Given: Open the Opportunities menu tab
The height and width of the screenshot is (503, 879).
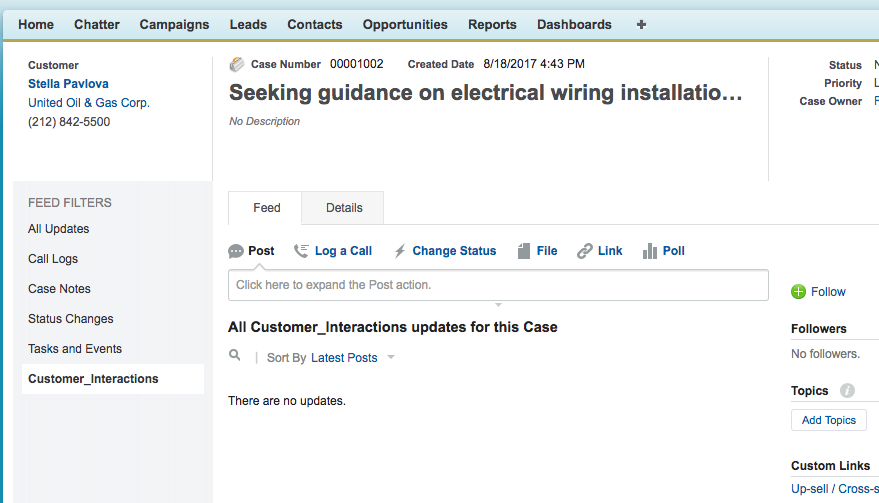Looking at the screenshot, I should point(405,24).
